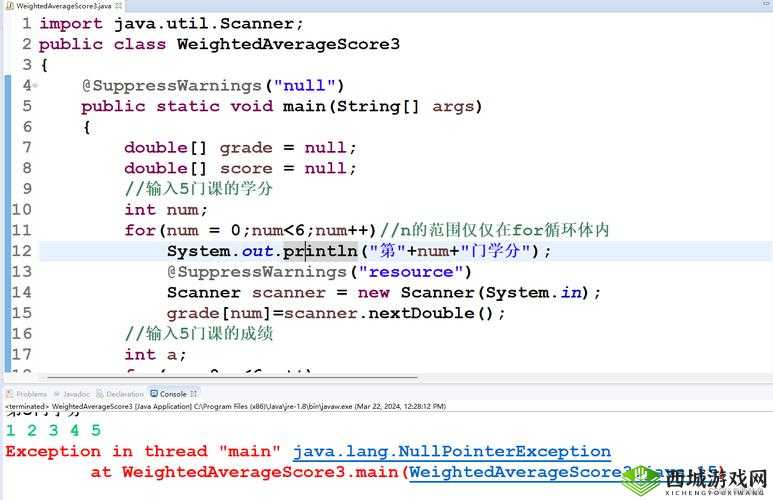Click the 'int num;' declaration

[x=166, y=210]
